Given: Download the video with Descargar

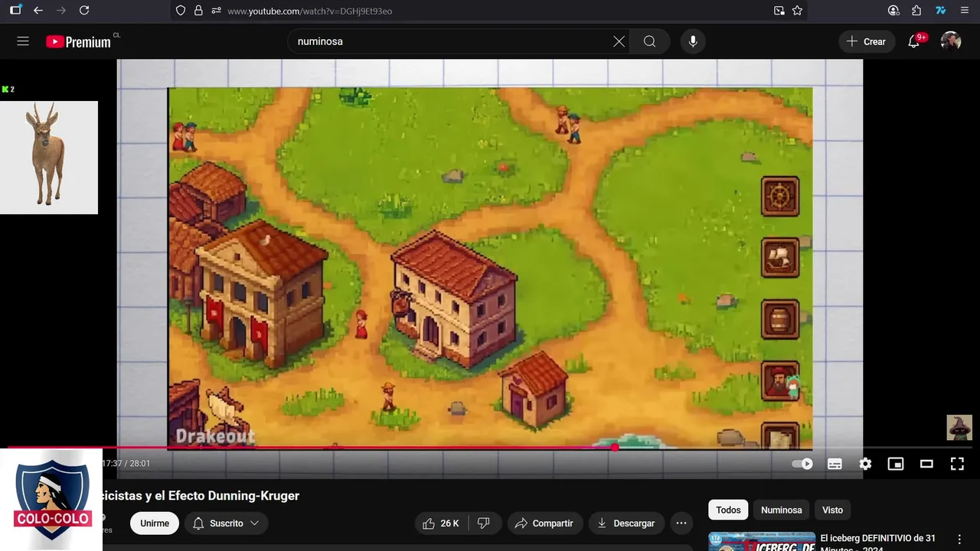Looking at the screenshot, I should (626, 523).
